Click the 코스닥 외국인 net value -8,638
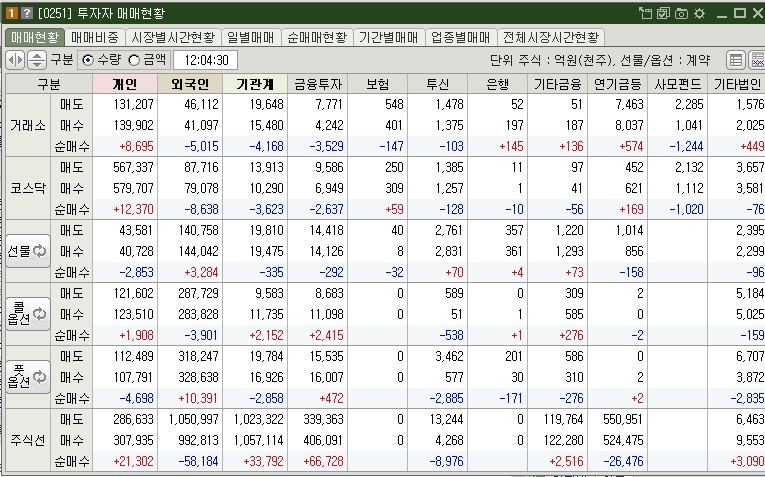 (x=201, y=209)
